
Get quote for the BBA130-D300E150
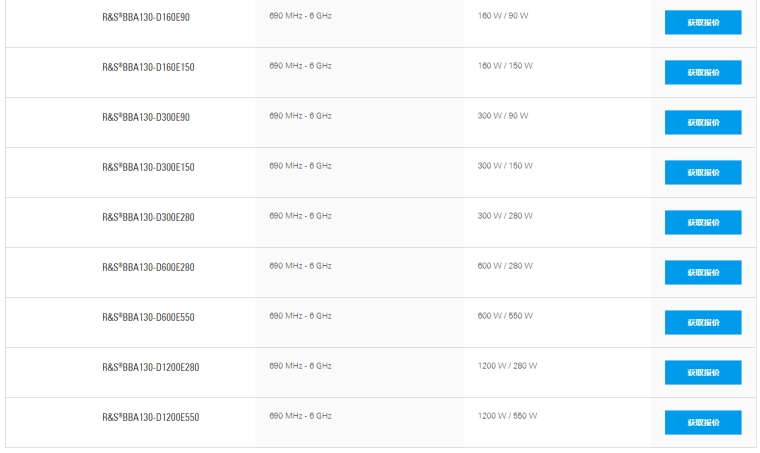pyautogui.click(x=703, y=173)
